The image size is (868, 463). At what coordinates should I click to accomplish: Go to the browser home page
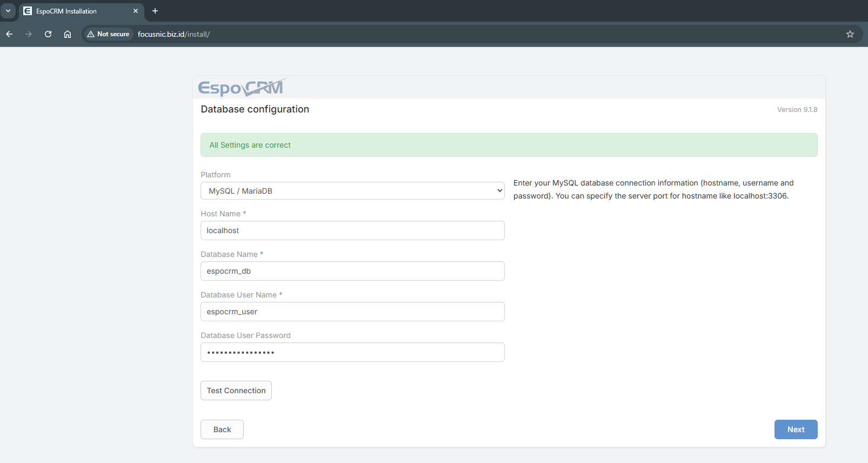pos(68,34)
